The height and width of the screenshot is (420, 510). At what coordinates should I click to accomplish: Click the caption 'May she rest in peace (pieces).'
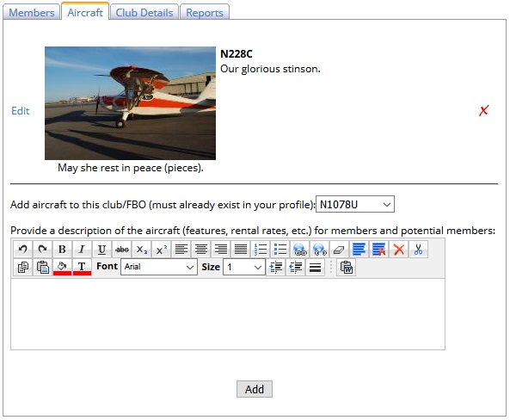coord(131,168)
